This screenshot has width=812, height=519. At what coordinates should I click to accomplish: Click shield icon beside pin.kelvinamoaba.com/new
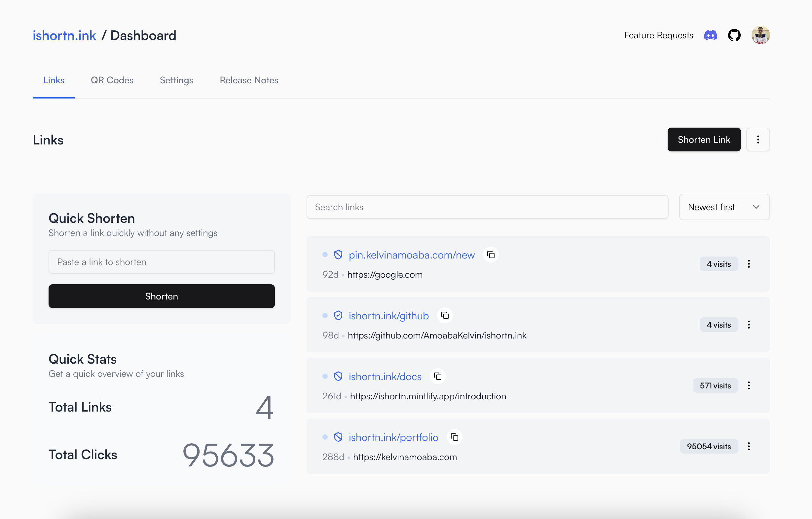[x=338, y=255]
